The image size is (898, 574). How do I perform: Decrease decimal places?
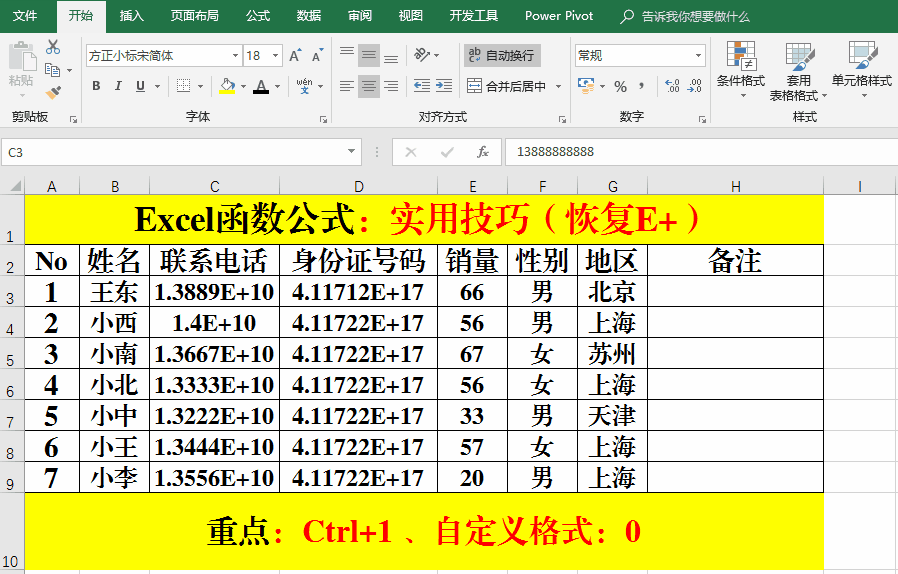[694, 86]
